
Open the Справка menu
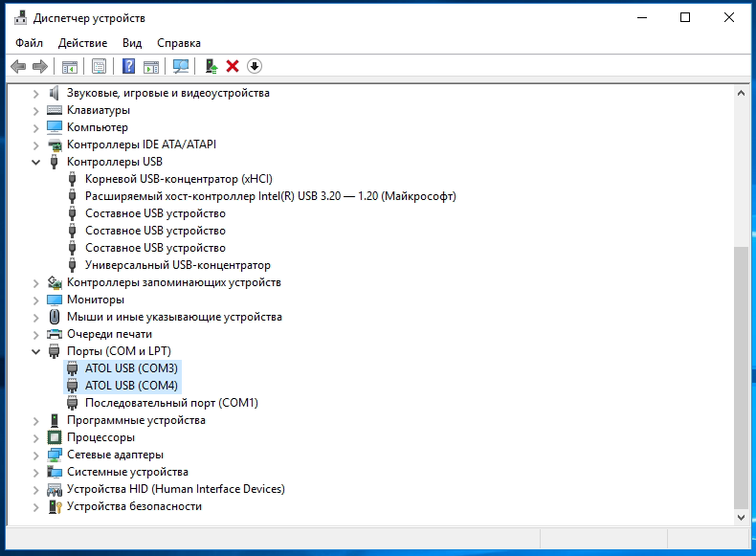(179, 43)
